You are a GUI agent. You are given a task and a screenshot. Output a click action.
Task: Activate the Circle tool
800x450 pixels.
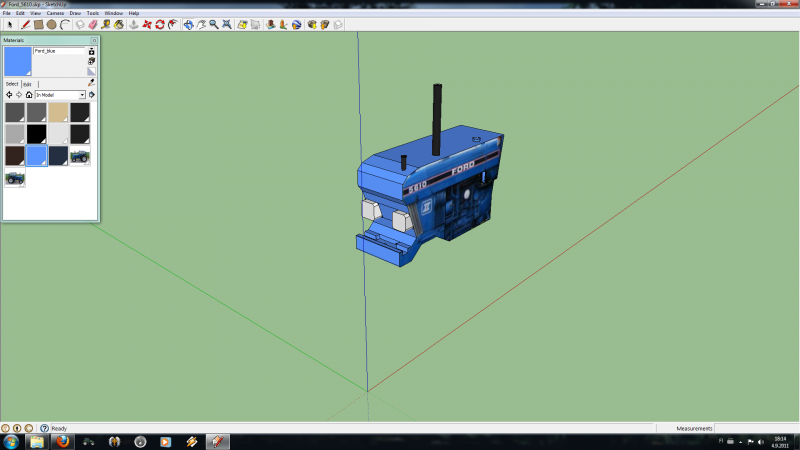click(x=52, y=24)
